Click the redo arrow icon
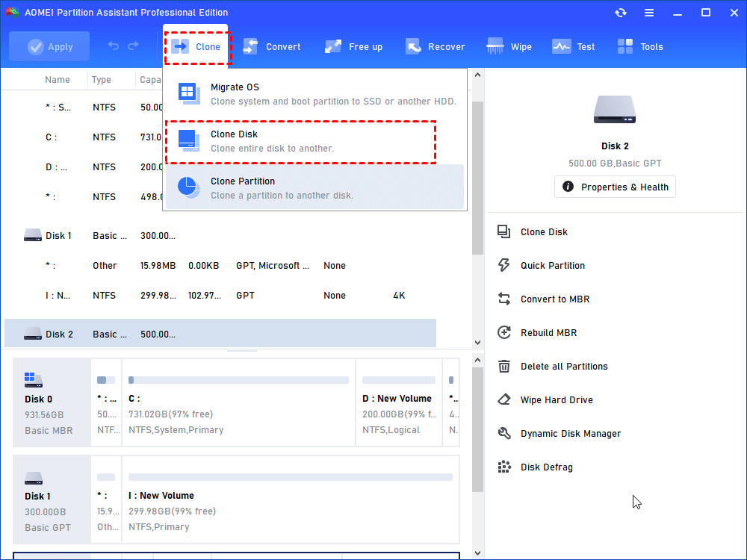 pos(134,46)
